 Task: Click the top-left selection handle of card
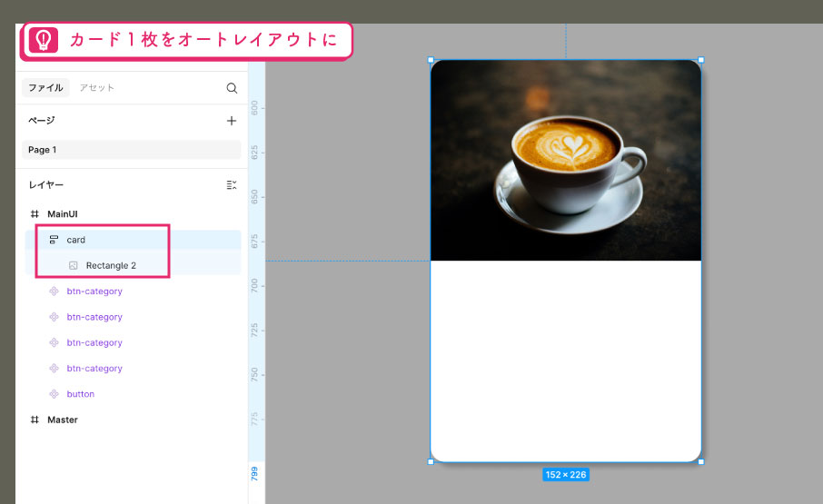click(431, 60)
